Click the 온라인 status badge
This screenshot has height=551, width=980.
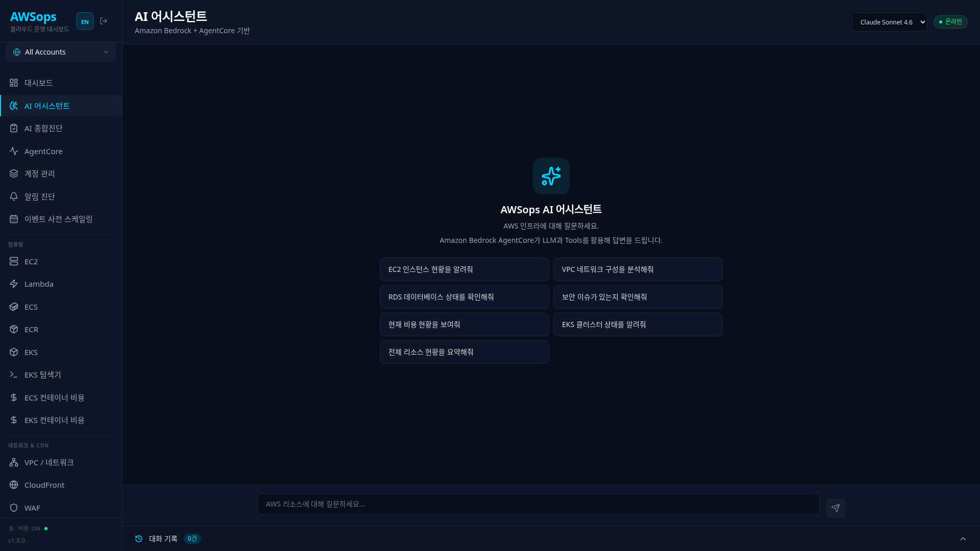click(950, 22)
